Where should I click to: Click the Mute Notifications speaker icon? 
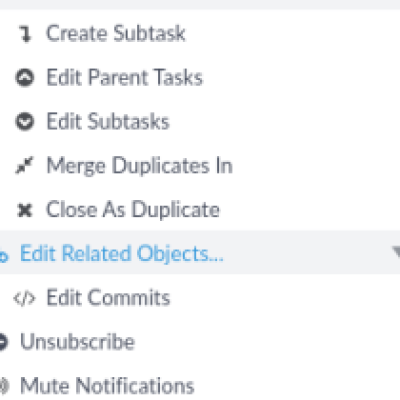[3, 386]
